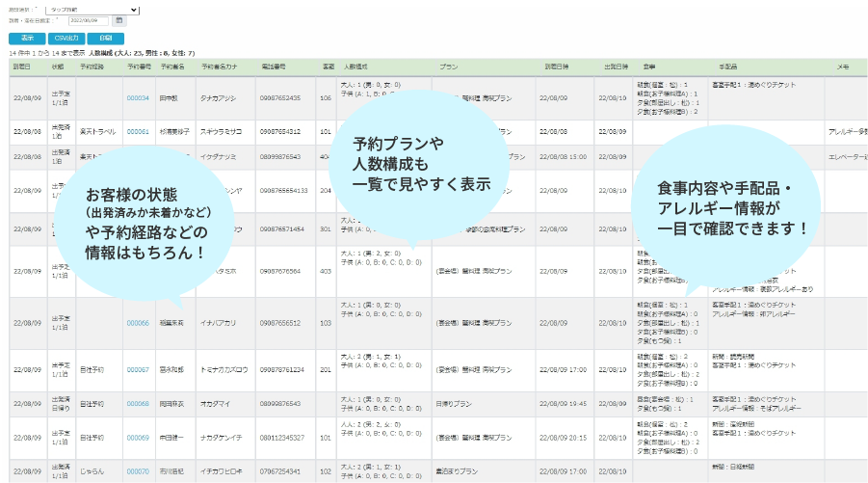Viewport: 868px width, 483px height.
Task: Click phone number 080112345327
Action: point(281,438)
